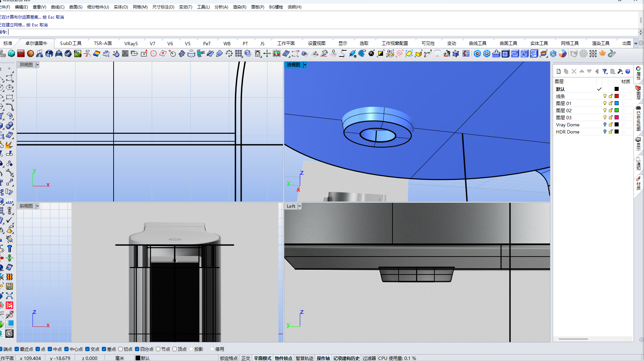Image resolution: width=644 pixels, height=361 pixels.
Task: Open toolbar options gear icon
Action: [641, 43]
